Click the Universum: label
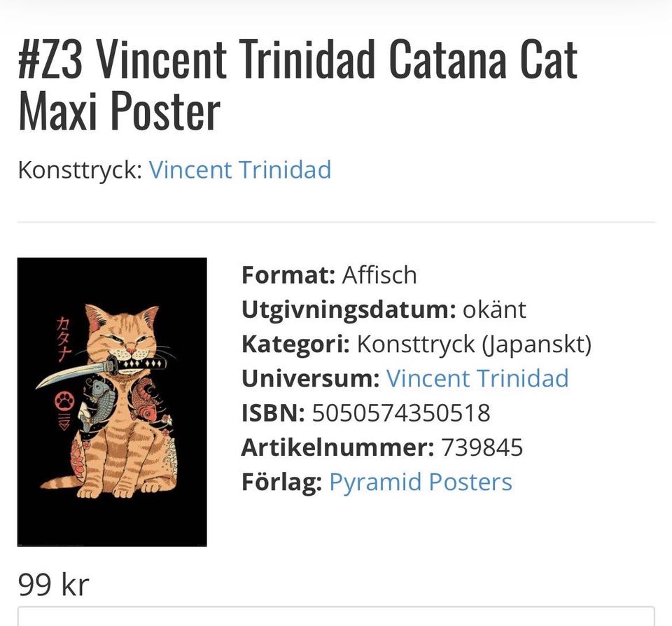This screenshot has height=626, width=672. coord(310,378)
